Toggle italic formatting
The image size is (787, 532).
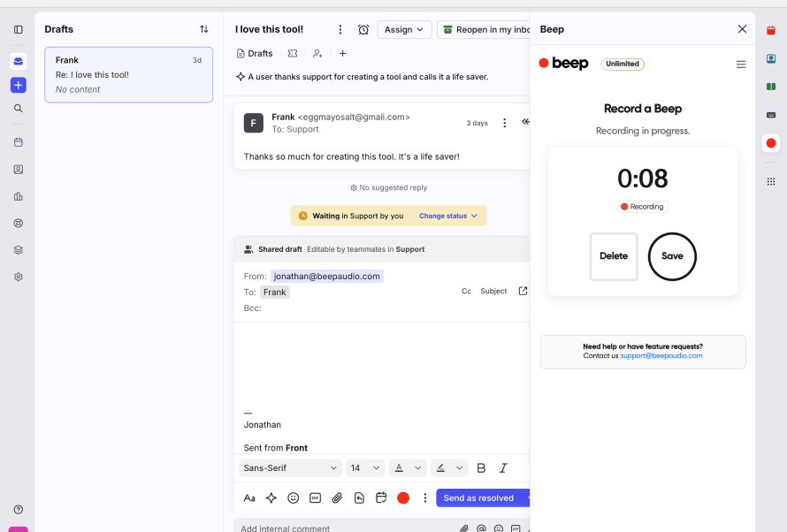coord(503,467)
